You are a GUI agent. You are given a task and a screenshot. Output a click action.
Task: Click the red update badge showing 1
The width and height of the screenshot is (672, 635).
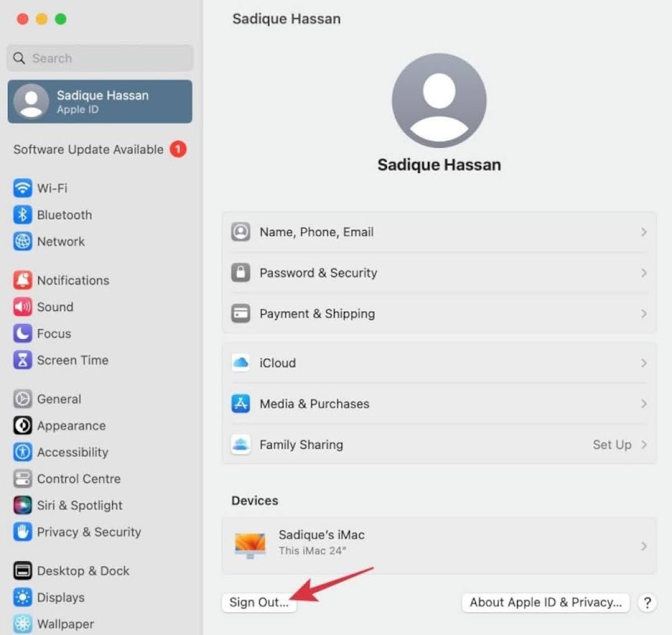(178, 149)
